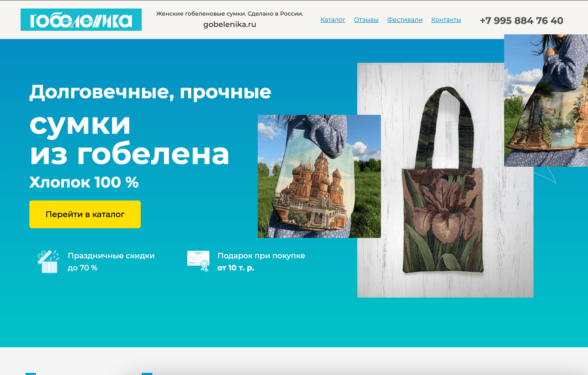Click the Гобеленика logo in the header

tap(81, 19)
